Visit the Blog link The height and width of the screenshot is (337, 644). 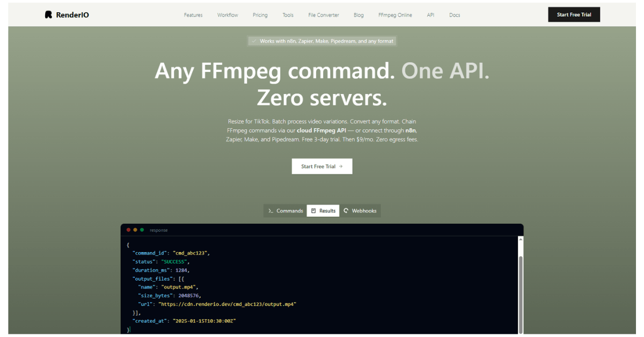[x=358, y=15]
